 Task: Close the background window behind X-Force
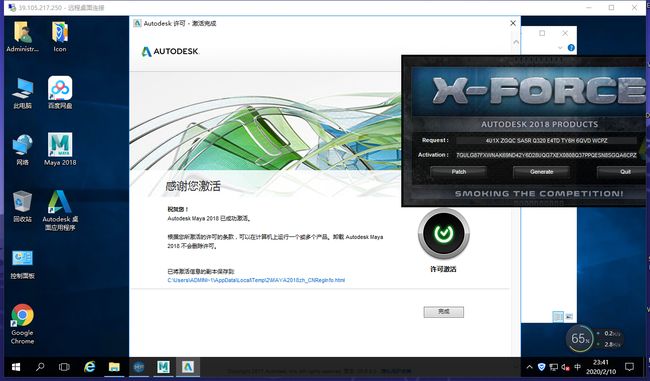tap(565, 33)
